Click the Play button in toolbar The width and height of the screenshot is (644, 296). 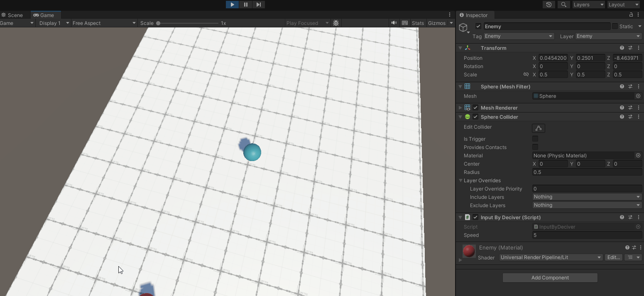point(232,5)
